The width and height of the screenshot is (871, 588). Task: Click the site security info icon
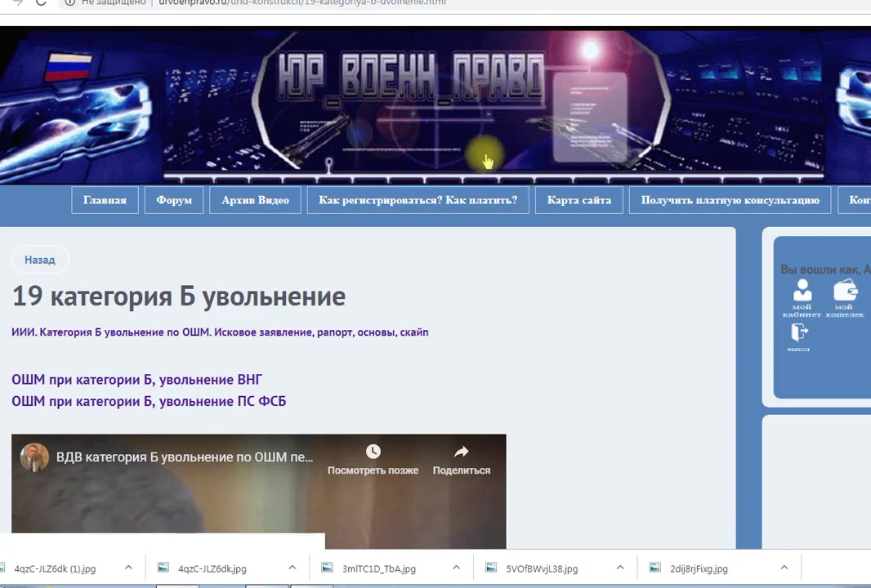coord(69,2)
